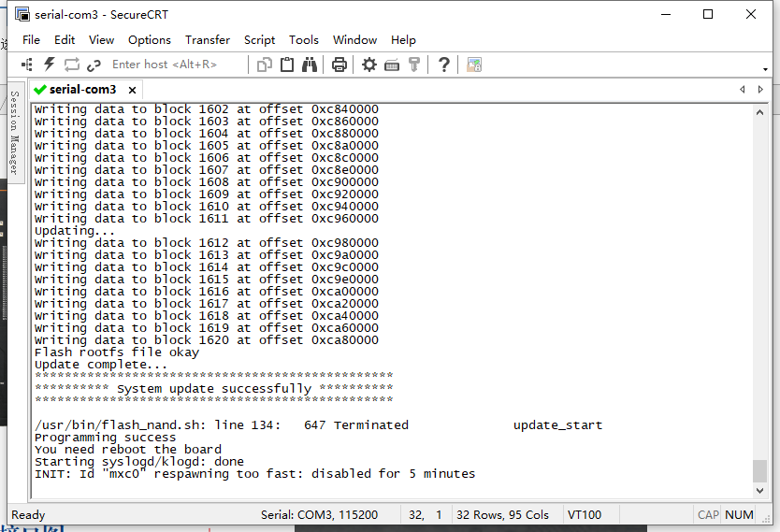The image size is (780, 532).
Task: Click the Quick Connect lightning icon
Action: tap(50, 65)
